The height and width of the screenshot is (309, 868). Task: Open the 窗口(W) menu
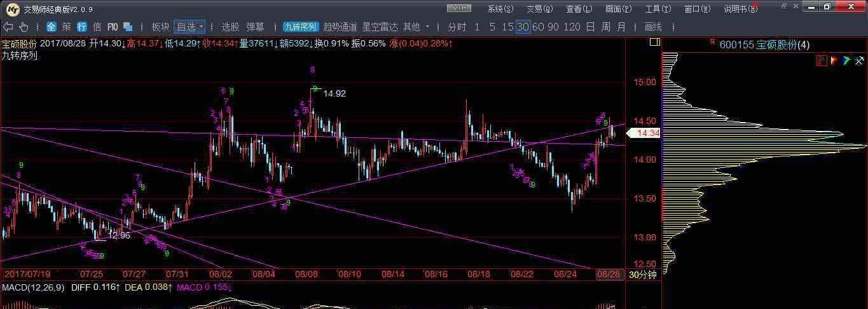click(x=698, y=9)
